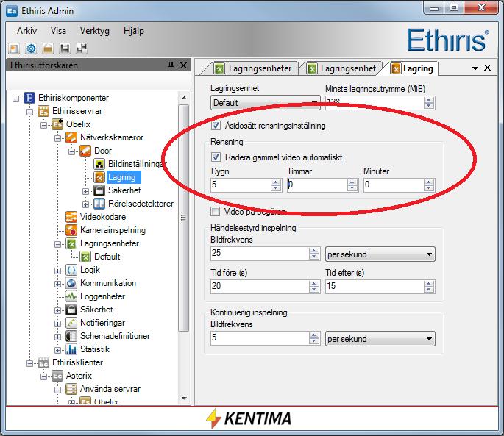The width and height of the screenshot is (504, 436).
Task: Select the Obelix server under Ethirisservrar
Action: (78, 124)
